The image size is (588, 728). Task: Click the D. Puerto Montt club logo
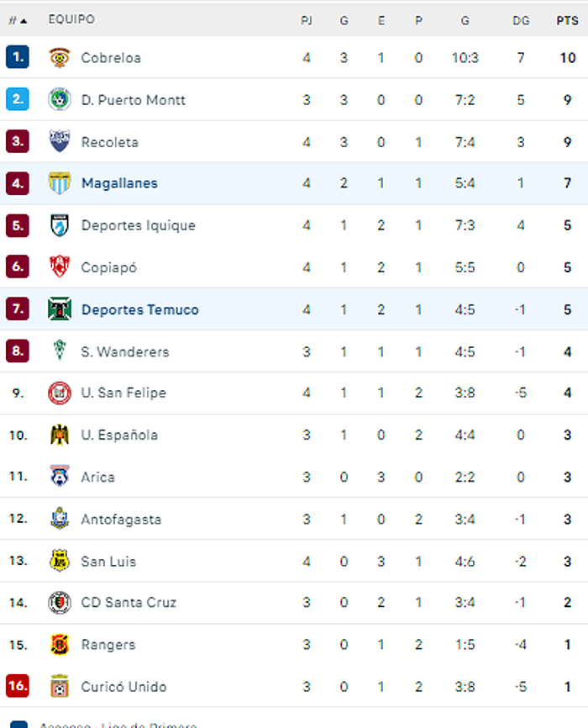(x=60, y=100)
